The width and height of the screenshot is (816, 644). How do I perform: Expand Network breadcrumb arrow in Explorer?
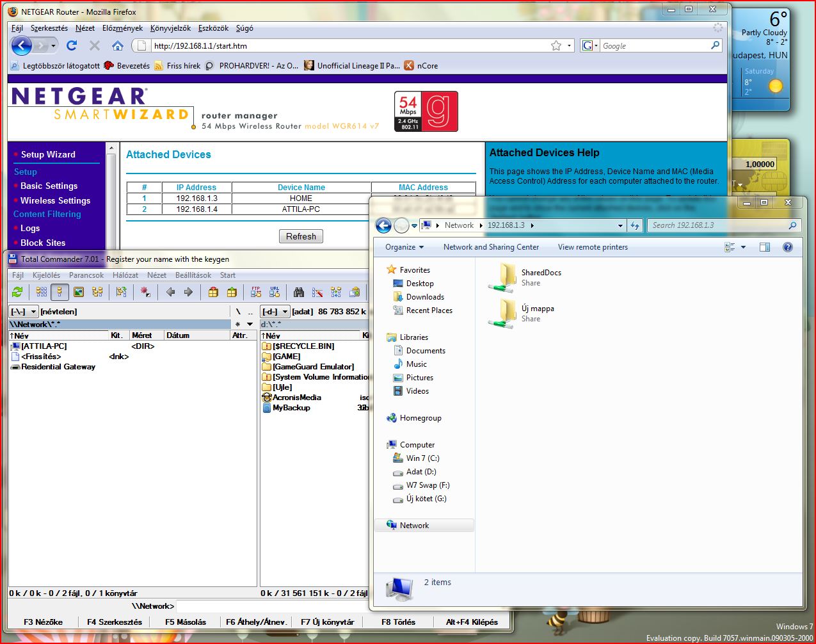[481, 225]
